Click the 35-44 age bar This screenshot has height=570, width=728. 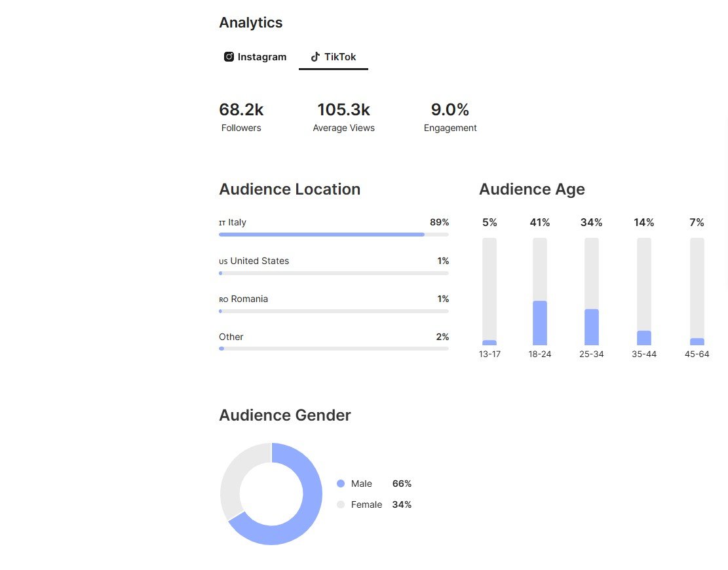click(644, 292)
